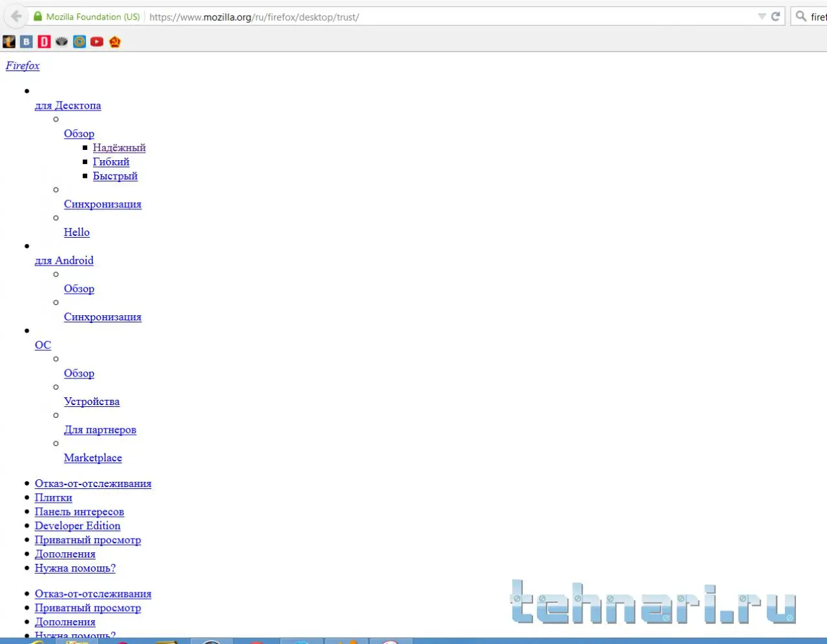Open the black and orange first bookmark icon
Image resolution: width=827 pixels, height=644 pixels.
pos(9,42)
